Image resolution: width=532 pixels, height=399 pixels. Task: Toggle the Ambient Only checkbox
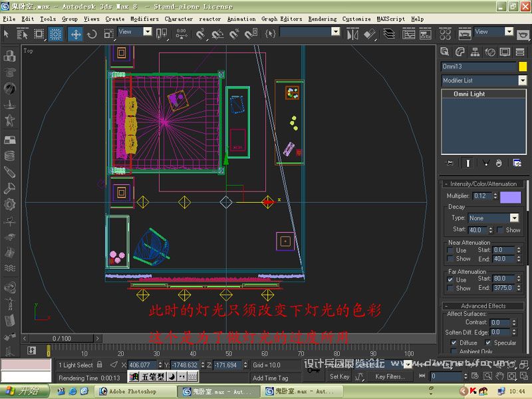click(x=454, y=351)
